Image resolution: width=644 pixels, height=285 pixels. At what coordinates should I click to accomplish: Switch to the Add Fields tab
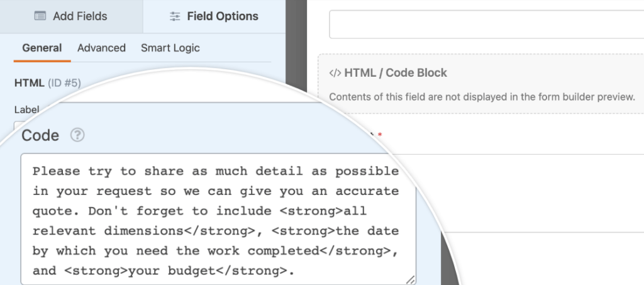71,16
